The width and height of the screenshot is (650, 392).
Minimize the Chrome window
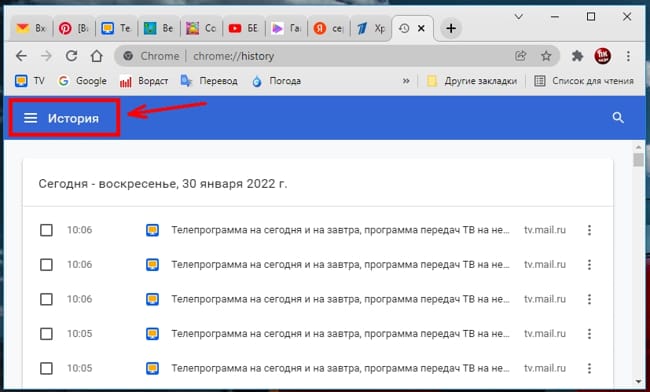[x=555, y=17]
